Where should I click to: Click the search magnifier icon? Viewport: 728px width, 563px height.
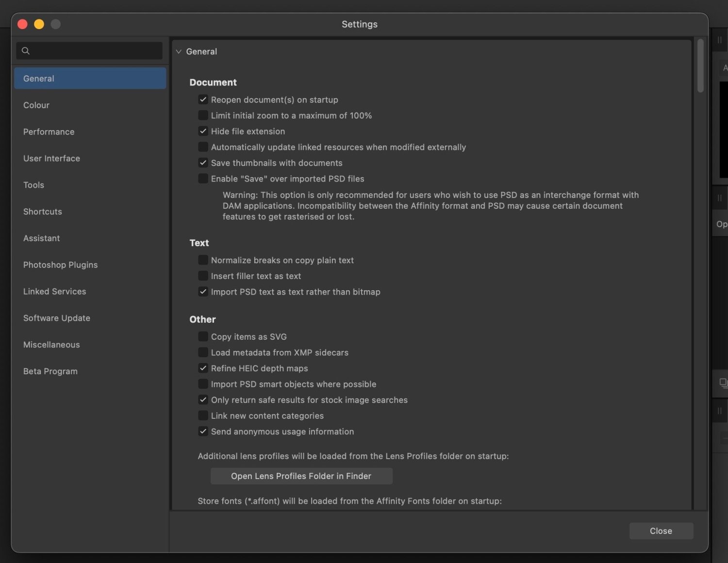(x=26, y=50)
